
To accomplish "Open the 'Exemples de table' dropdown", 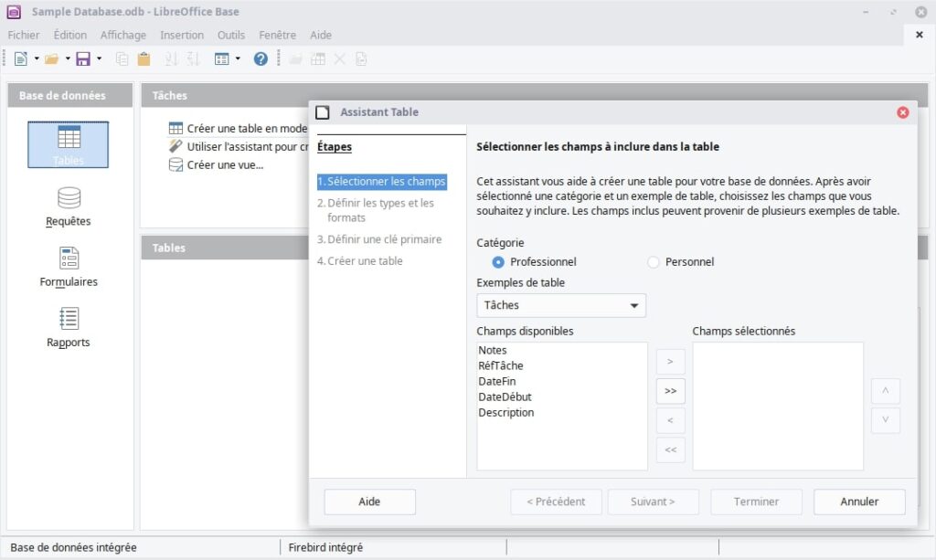I will point(636,305).
